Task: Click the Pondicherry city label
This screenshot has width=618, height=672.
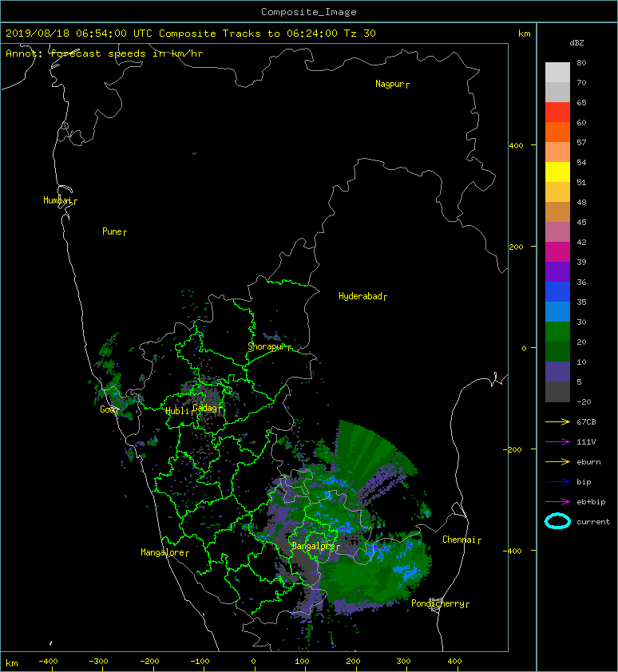Action: 438,603
